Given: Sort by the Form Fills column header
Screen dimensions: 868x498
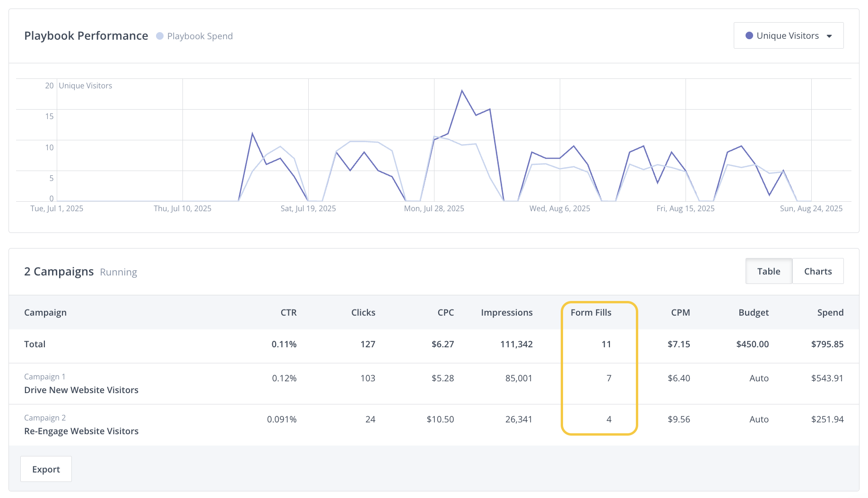Looking at the screenshot, I should coord(590,312).
